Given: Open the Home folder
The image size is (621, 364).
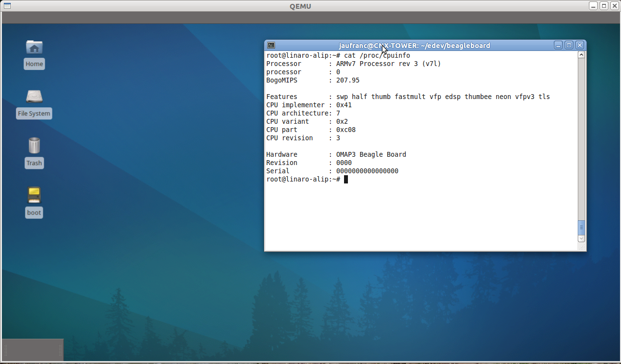Looking at the screenshot, I should click(34, 48).
